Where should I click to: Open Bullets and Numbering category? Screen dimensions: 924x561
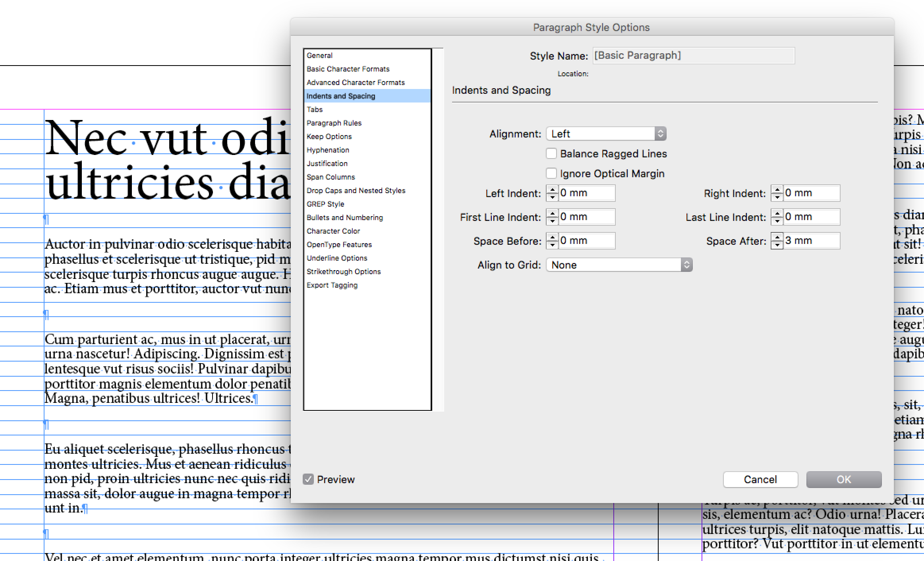click(x=367, y=218)
